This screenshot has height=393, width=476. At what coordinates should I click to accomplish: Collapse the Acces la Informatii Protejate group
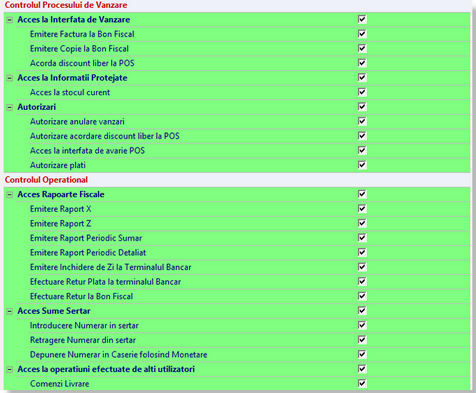pyautogui.click(x=10, y=78)
